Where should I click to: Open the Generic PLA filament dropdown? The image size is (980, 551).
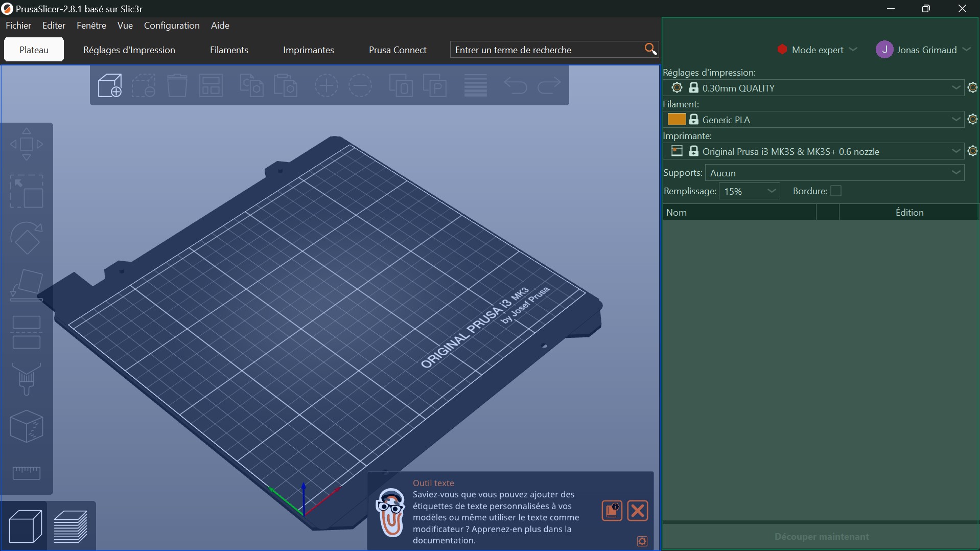point(814,120)
